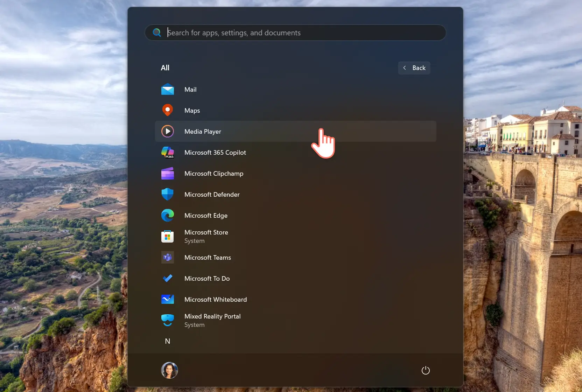Open Microsoft 365 Copilot icon

pos(168,152)
